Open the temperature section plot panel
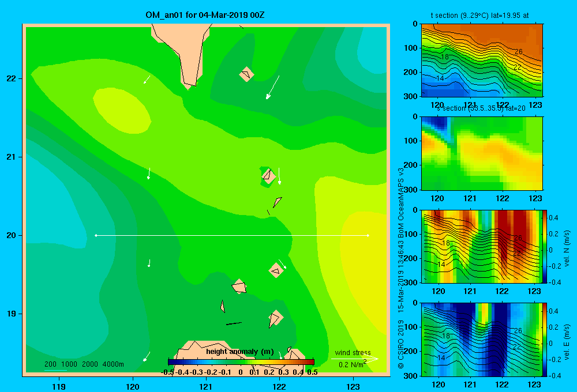Screen dimensions: 577x392 coord(482,61)
